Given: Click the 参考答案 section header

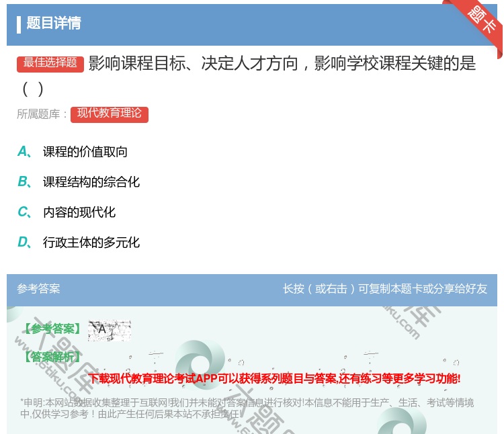Looking at the screenshot, I should click(x=38, y=288).
